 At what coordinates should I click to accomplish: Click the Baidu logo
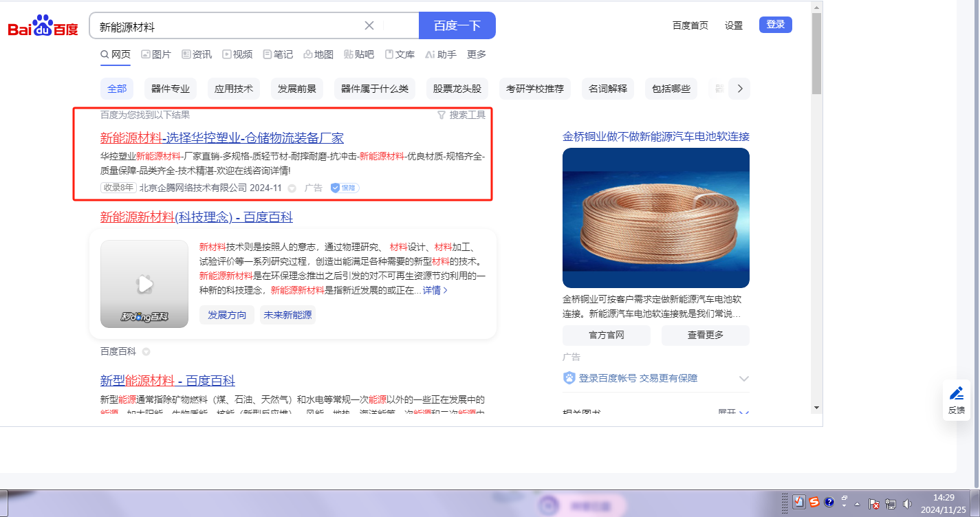click(x=43, y=26)
